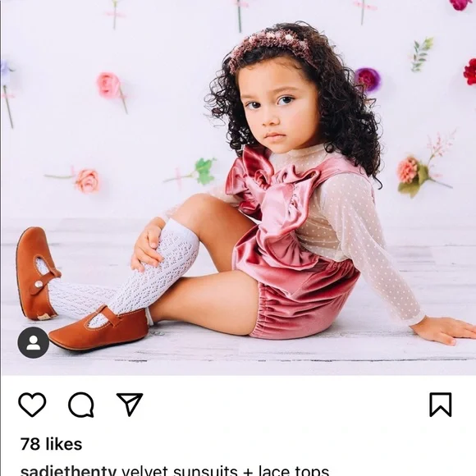View the list behind 78 likes

click(x=52, y=444)
